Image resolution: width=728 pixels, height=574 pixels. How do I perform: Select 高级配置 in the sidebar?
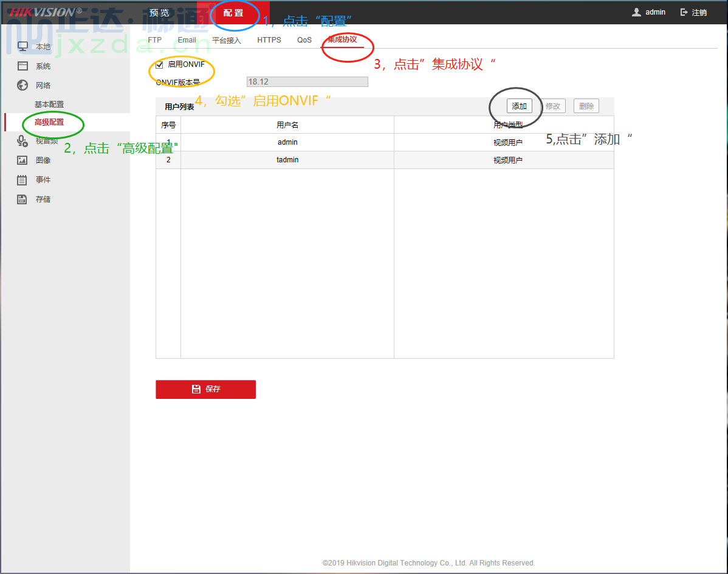49,122
